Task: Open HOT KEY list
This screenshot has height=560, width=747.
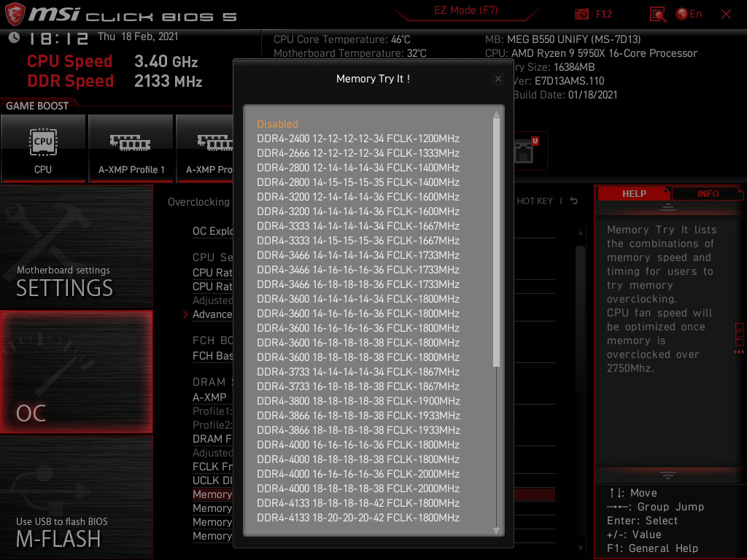Action: coord(535,201)
